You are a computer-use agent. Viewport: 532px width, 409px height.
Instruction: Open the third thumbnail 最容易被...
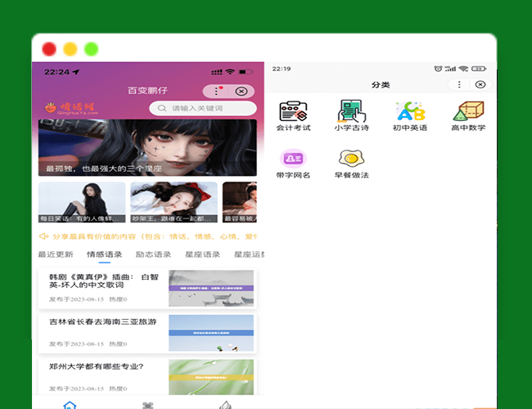(240, 202)
